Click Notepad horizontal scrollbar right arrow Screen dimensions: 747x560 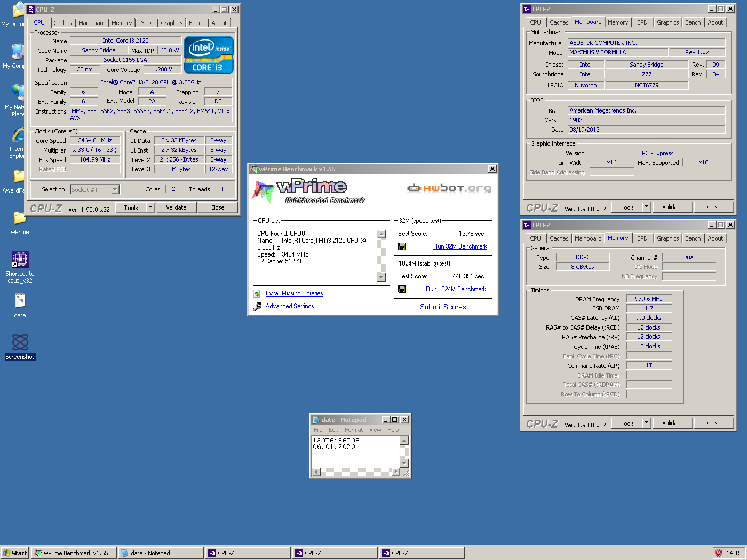(396, 472)
